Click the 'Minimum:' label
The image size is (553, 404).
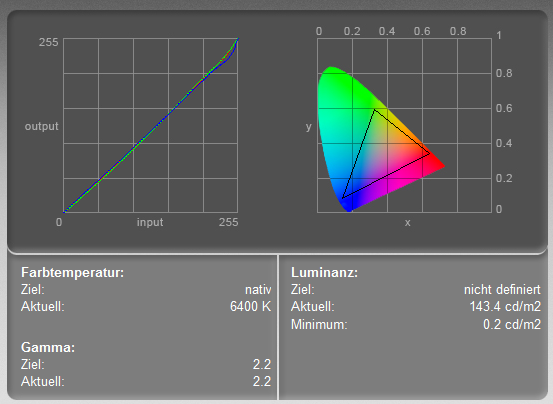[x=319, y=324]
